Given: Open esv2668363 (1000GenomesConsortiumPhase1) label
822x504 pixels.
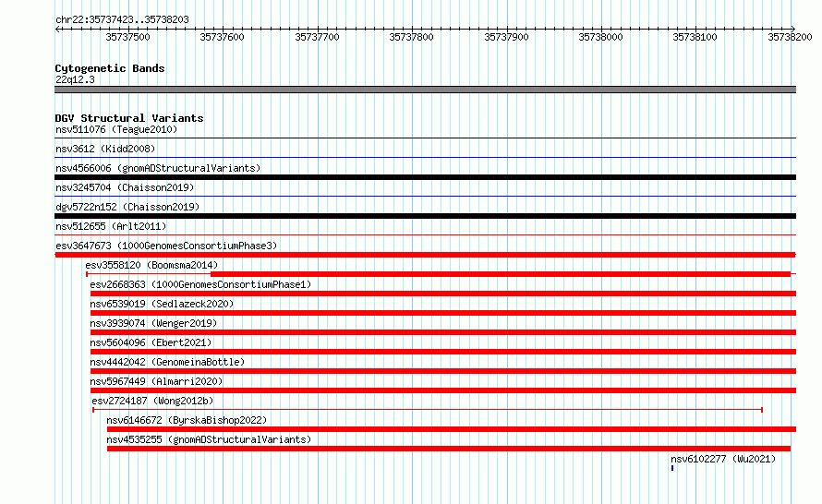Looking at the screenshot, I should pyautogui.click(x=200, y=284).
